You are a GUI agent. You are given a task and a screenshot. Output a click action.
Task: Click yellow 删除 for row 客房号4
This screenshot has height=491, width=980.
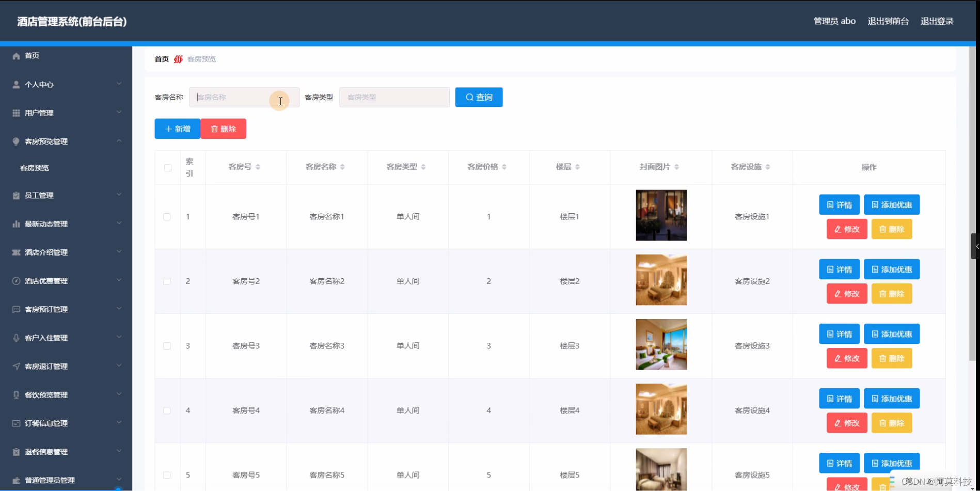pos(892,423)
